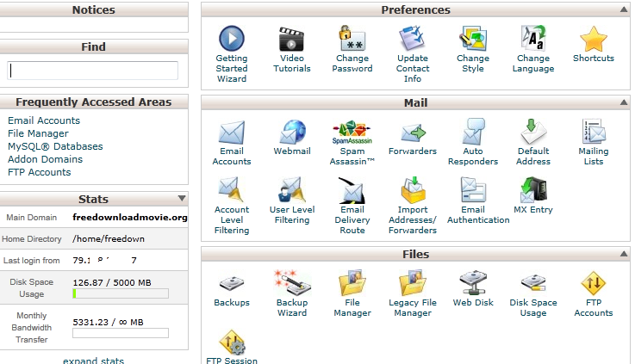Open Import Addresses/Forwarders tool
635x364 pixels.
pyautogui.click(x=413, y=190)
